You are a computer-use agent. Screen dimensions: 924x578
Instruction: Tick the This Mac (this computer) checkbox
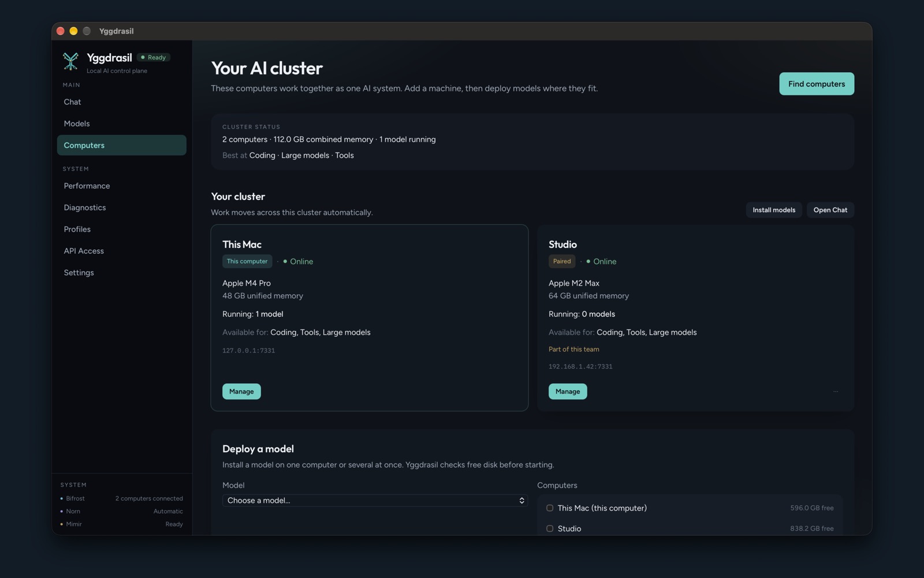(x=550, y=508)
